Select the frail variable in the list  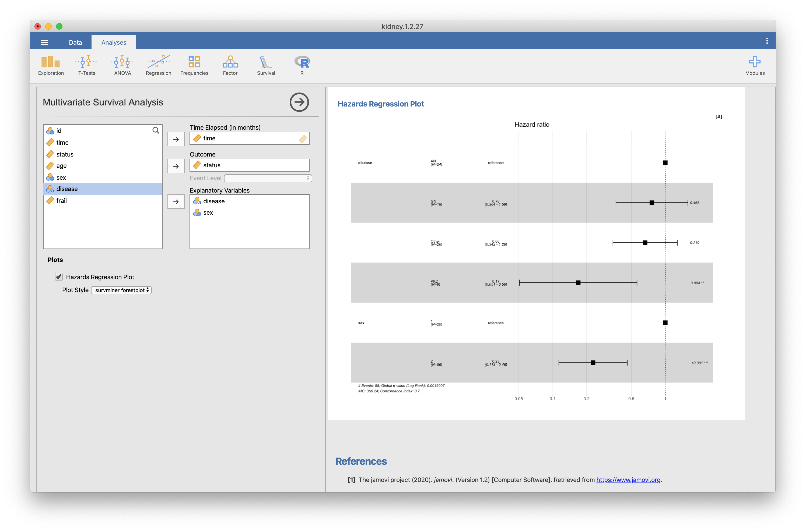61,201
